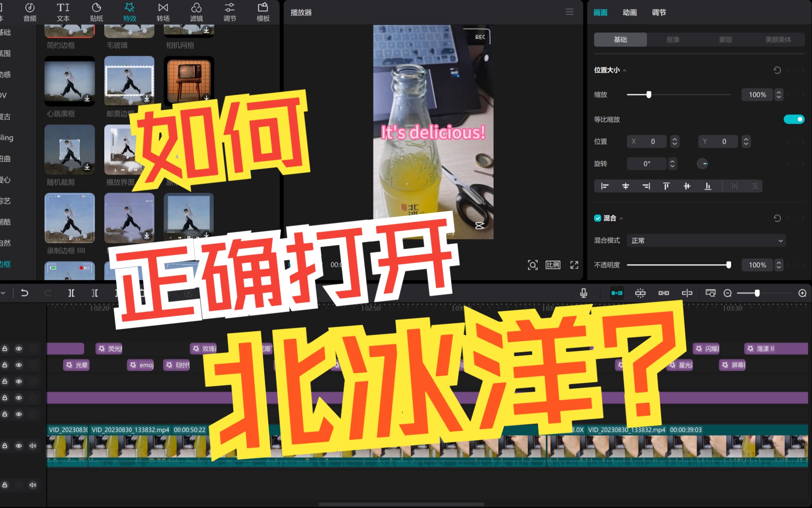Mute the bottom audio track
The image size is (812, 508).
[x=33, y=485]
